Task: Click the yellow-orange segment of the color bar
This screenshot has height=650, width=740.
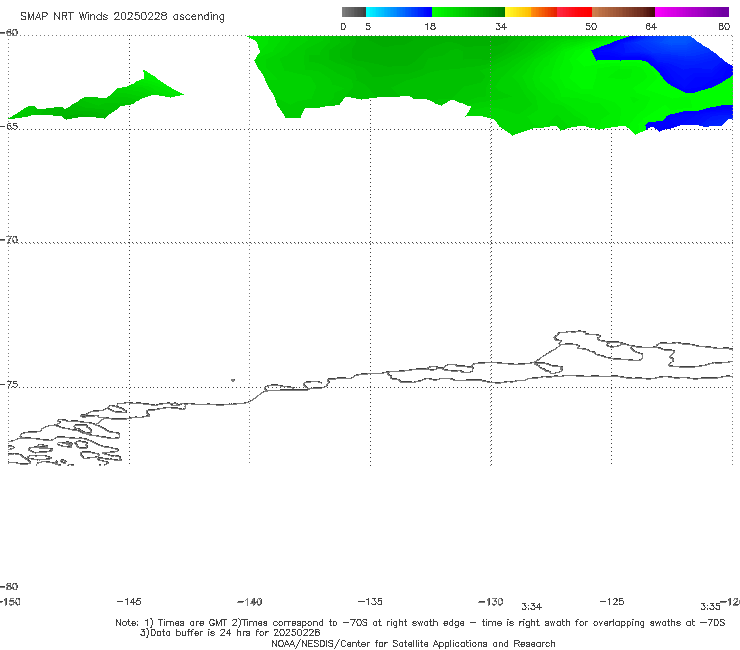Action: (x=531, y=12)
